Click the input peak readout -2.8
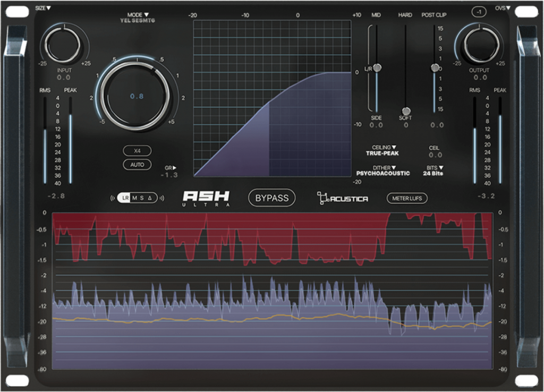544x392 pixels. point(56,196)
